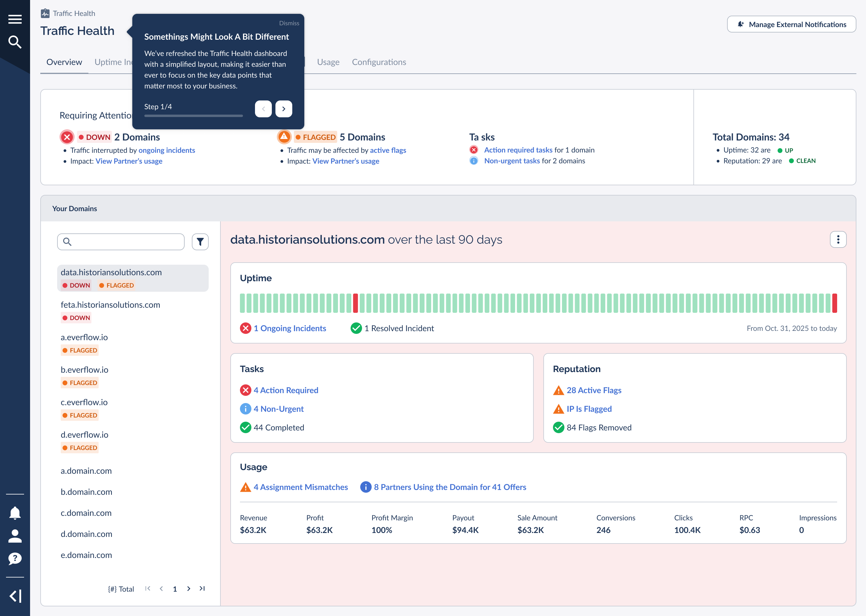
Task: Open the help question mark icon
Action: point(15,559)
